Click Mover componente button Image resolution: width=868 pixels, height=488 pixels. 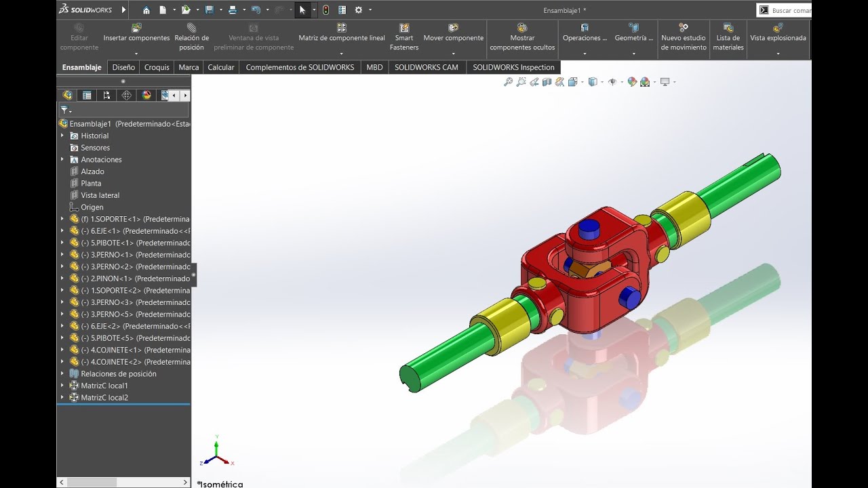454,33
